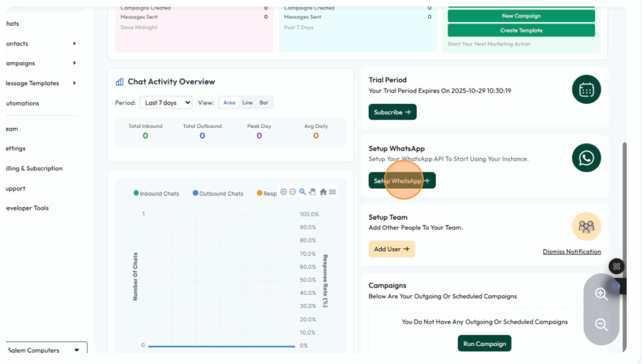
Task: Switch chart view to Area
Action: [229, 103]
